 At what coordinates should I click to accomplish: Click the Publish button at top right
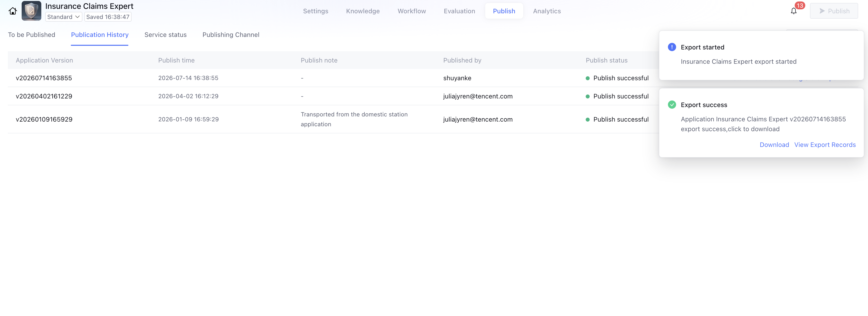[834, 11]
